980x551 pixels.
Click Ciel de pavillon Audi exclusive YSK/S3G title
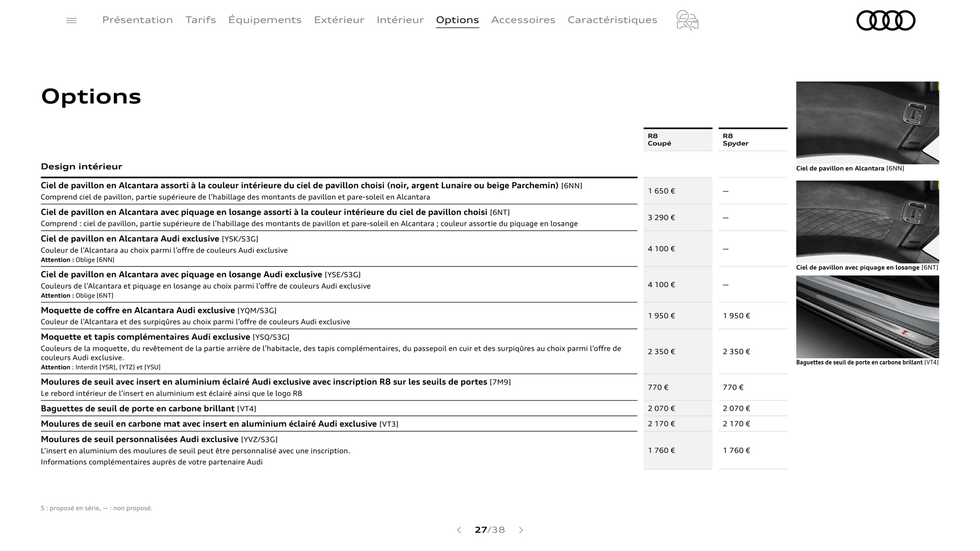[x=149, y=239]
